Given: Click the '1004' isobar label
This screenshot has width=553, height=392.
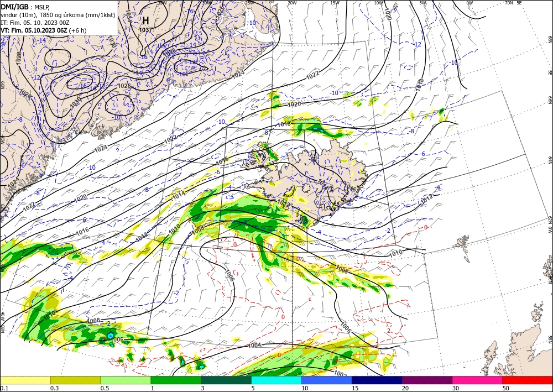Looking at the screenshot, I should click(254, 345).
